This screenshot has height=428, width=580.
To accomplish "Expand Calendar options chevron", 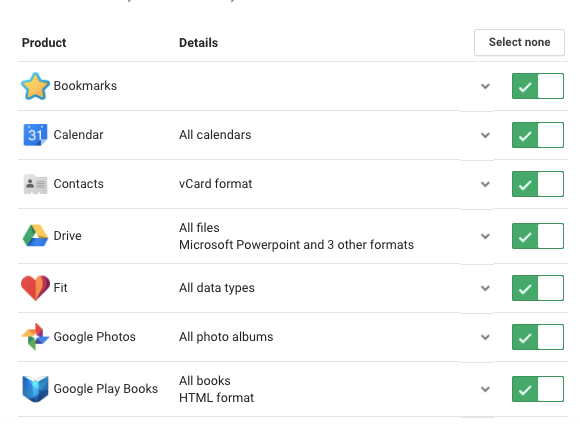I will 485,135.
